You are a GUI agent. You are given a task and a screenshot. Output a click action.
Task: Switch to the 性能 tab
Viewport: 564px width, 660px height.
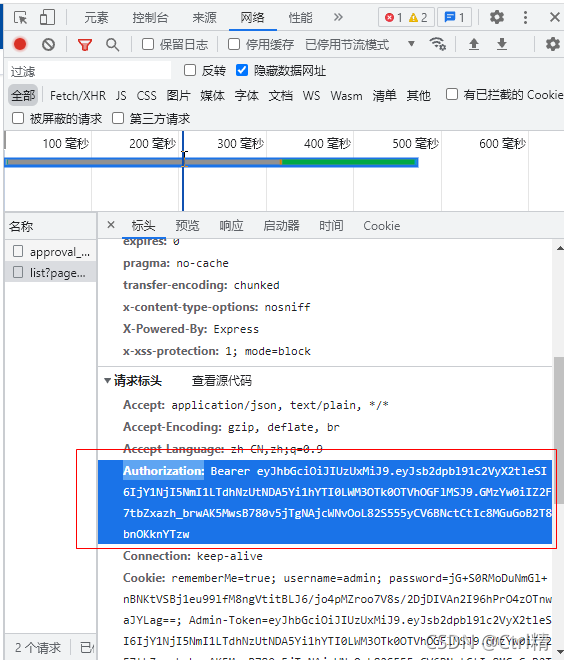tap(301, 17)
